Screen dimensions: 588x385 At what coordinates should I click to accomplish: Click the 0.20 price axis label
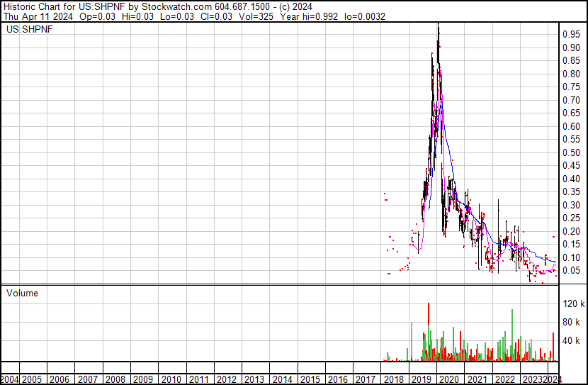click(x=571, y=231)
